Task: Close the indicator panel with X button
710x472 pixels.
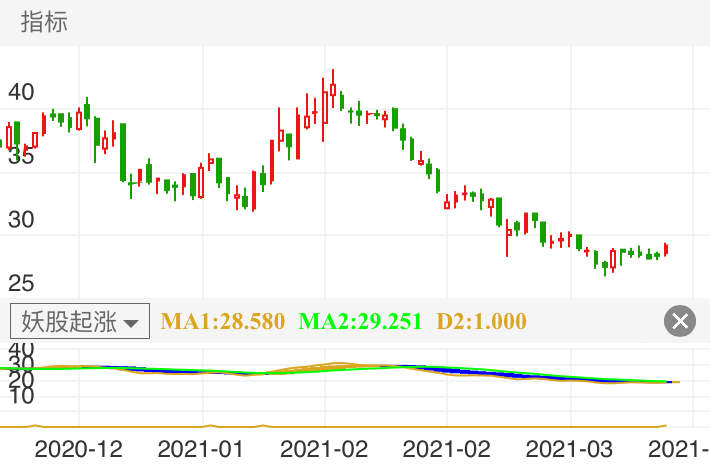Action: point(680,321)
